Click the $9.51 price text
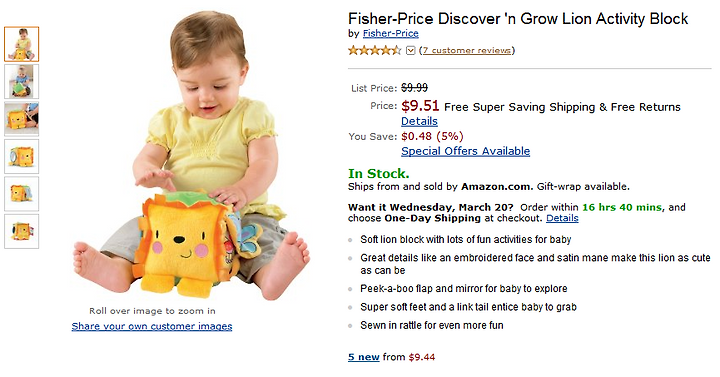This screenshot has width=720, height=377. (420, 106)
